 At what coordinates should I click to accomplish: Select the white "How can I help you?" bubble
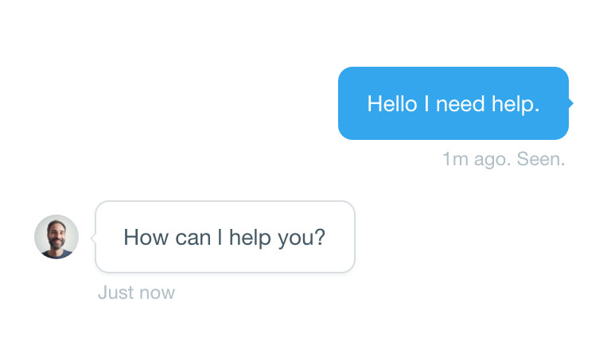(x=225, y=237)
